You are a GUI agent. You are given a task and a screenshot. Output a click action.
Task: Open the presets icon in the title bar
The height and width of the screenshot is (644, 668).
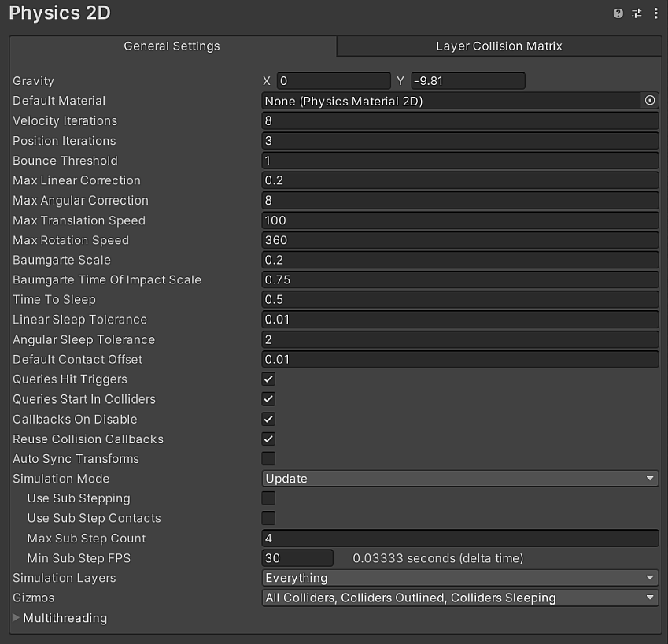pyautogui.click(x=637, y=13)
